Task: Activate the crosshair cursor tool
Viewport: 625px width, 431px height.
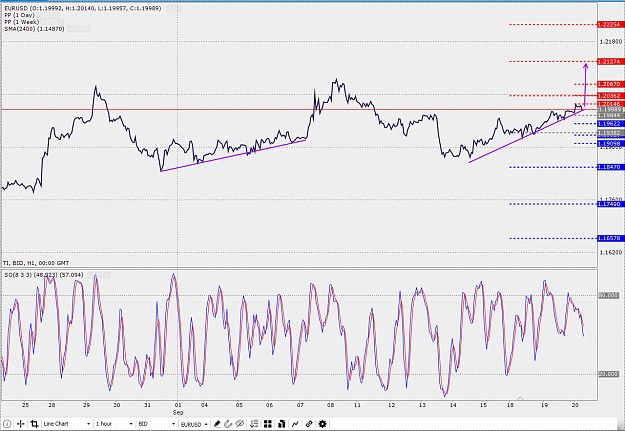Action: pos(21,424)
